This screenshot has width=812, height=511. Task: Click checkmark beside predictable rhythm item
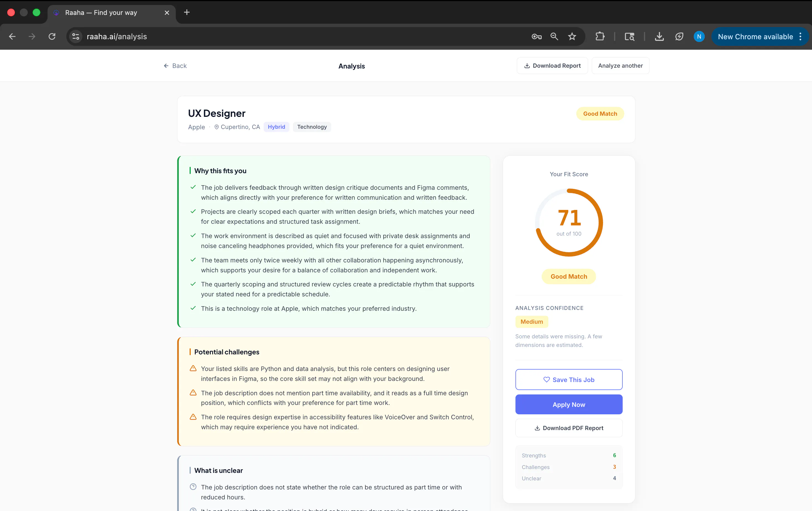pyautogui.click(x=193, y=284)
